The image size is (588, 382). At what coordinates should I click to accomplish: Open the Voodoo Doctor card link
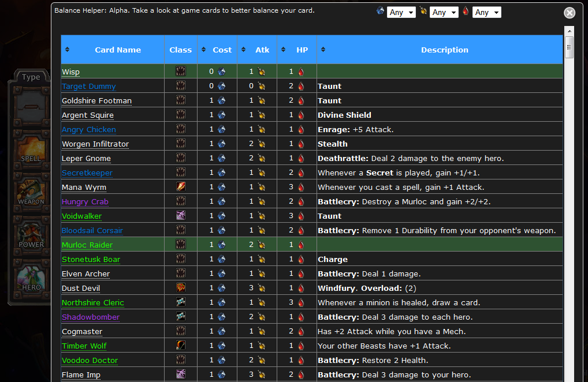point(90,360)
